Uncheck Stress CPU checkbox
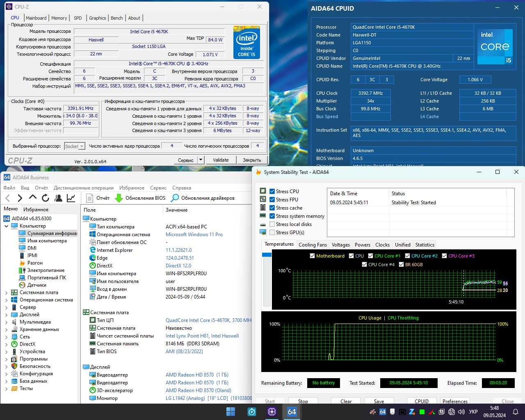 tap(272, 192)
